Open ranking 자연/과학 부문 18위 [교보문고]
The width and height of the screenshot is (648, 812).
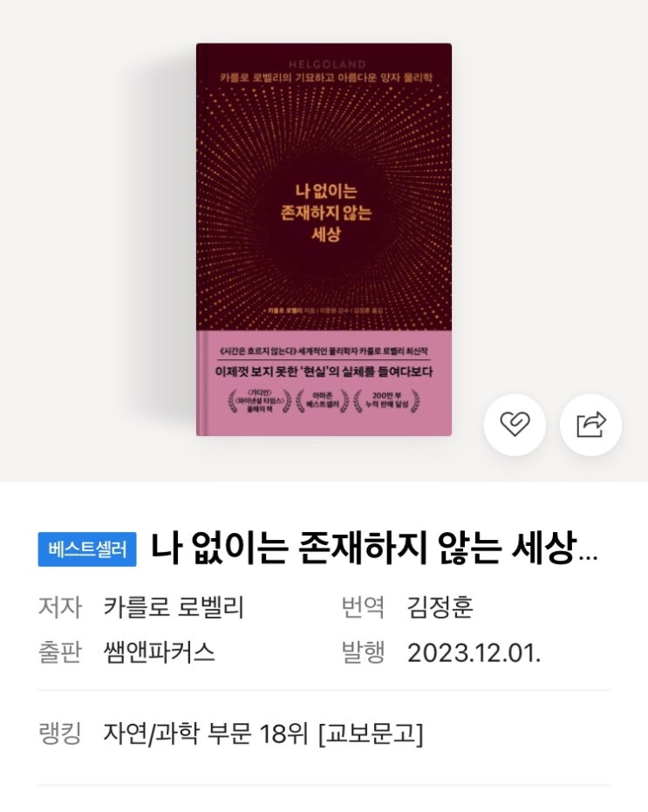pos(263,734)
